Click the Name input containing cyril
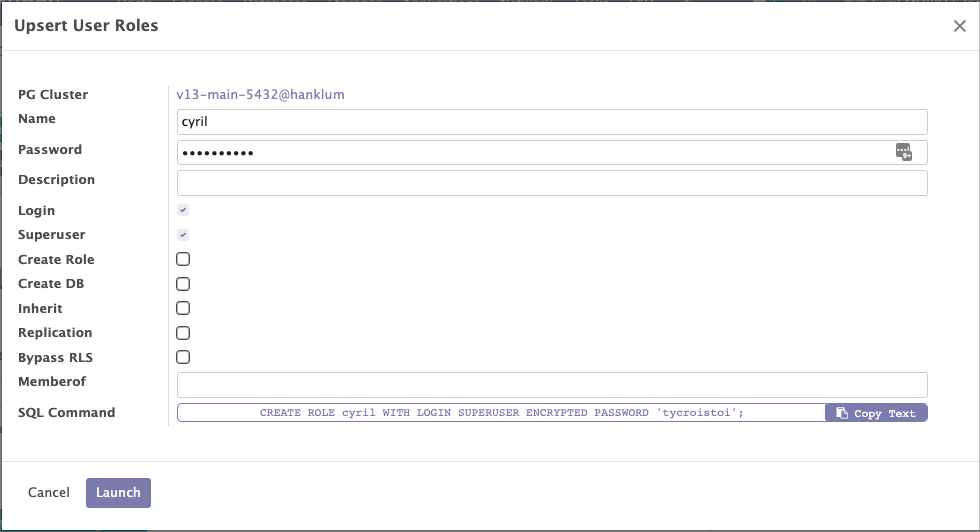Viewport: 980px width, 532px height. pyautogui.click(x=552, y=122)
